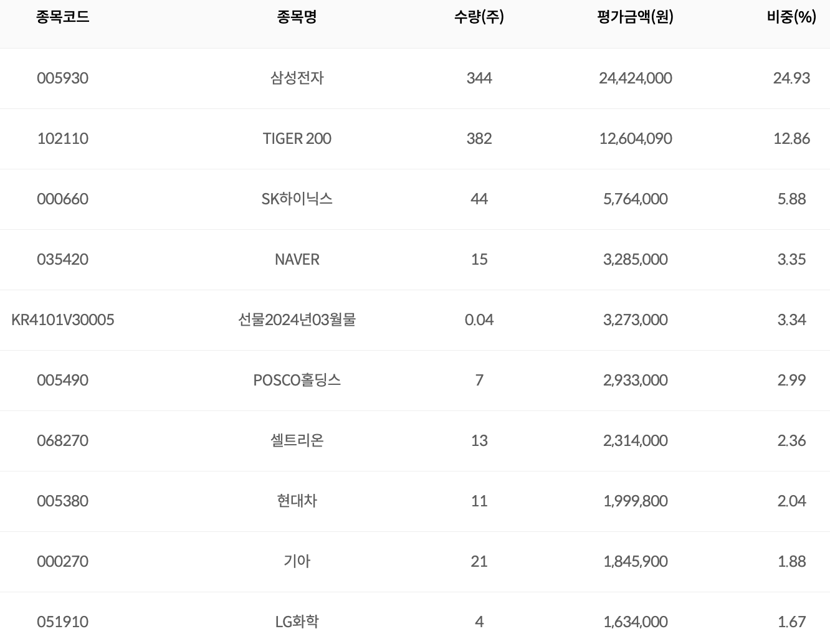Click the weight value 24.93
This screenshot has width=830, height=644.
click(791, 78)
